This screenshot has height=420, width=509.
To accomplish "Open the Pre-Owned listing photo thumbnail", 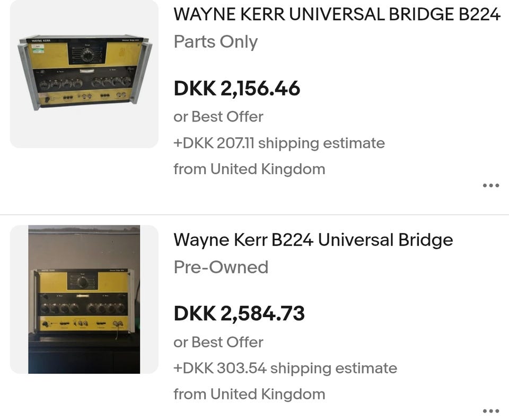I will click(84, 299).
